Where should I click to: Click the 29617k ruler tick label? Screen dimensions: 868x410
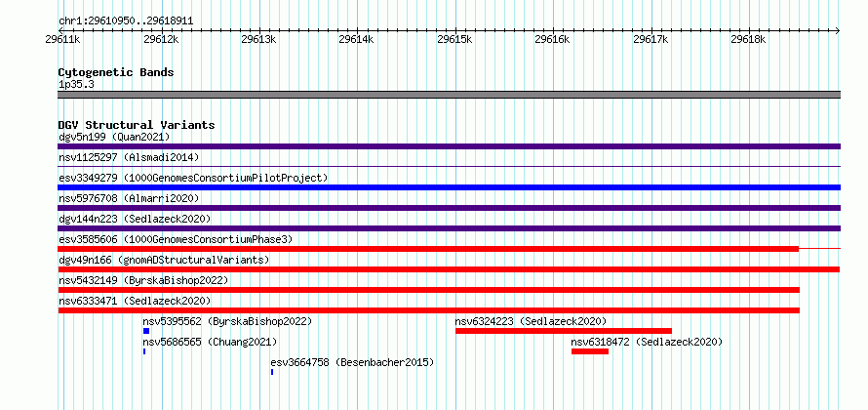pos(651,39)
